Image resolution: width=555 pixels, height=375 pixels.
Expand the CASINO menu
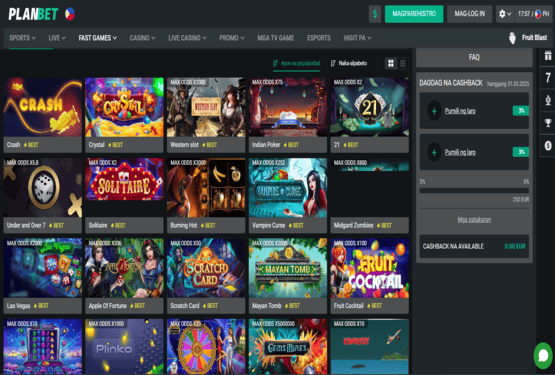pos(142,38)
